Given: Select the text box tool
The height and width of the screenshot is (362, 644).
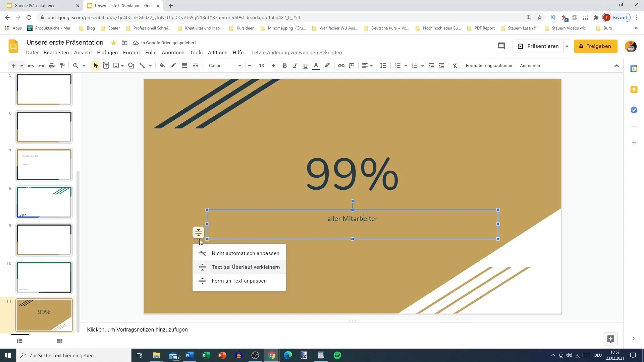Looking at the screenshot, I should (x=106, y=66).
